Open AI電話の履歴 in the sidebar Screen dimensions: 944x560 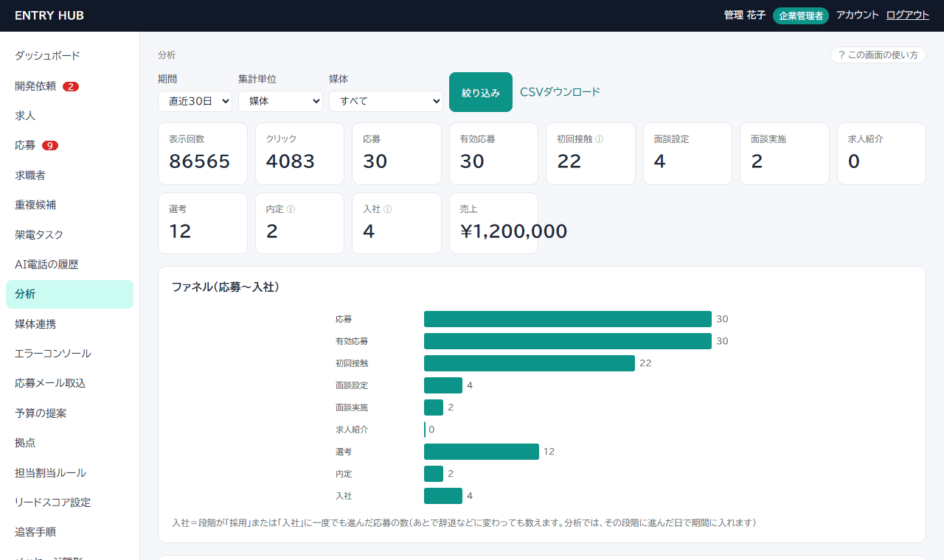click(x=69, y=265)
